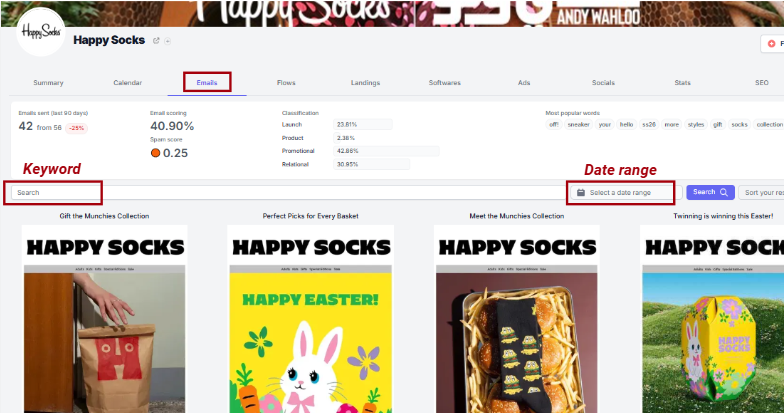Go to the Flows tab
Screen dimensions: 784x413
pos(286,82)
